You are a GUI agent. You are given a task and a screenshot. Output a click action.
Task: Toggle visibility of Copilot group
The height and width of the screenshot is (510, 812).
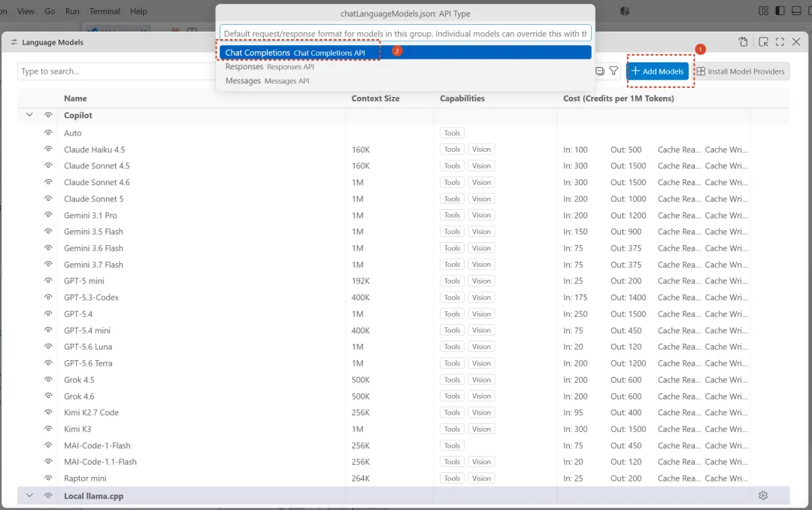48,115
